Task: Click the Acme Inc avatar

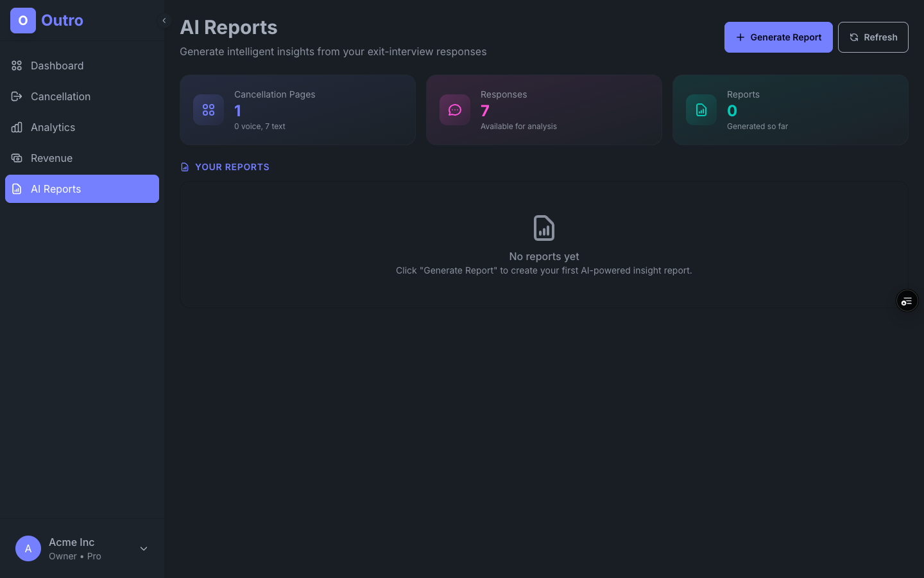Action: point(28,548)
